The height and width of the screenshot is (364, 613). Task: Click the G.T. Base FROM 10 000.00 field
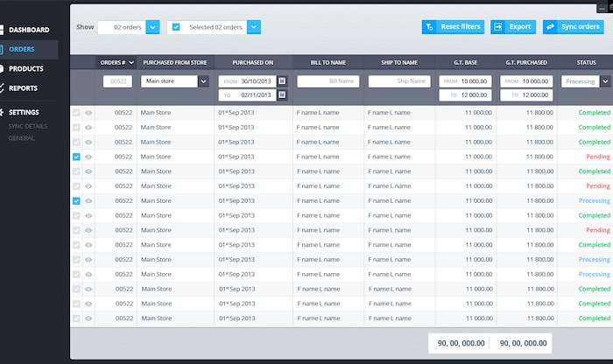pos(465,81)
